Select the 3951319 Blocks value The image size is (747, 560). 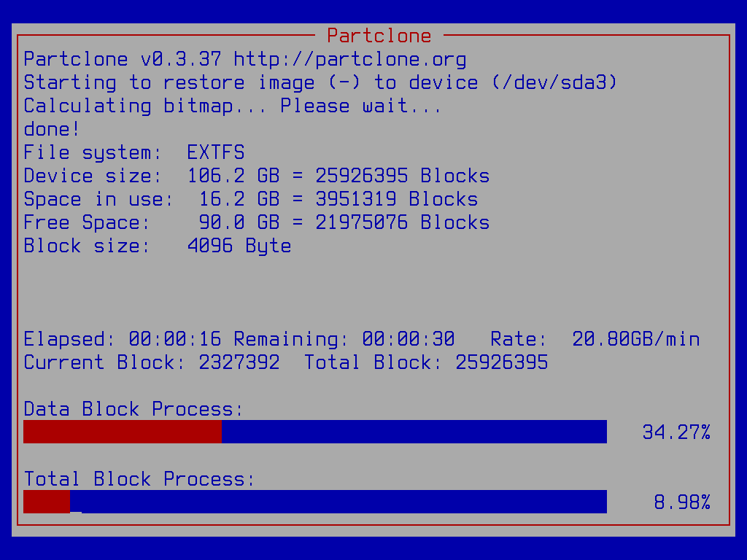pyautogui.click(x=397, y=199)
